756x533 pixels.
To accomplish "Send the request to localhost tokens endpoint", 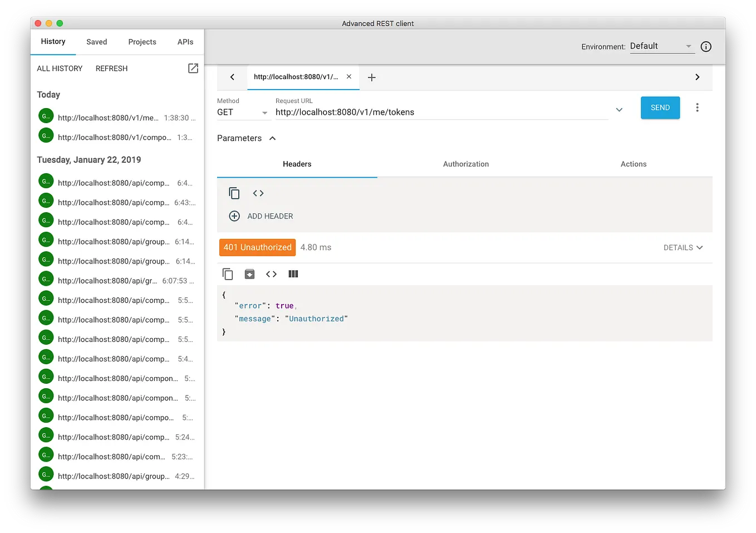I will pos(660,107).
